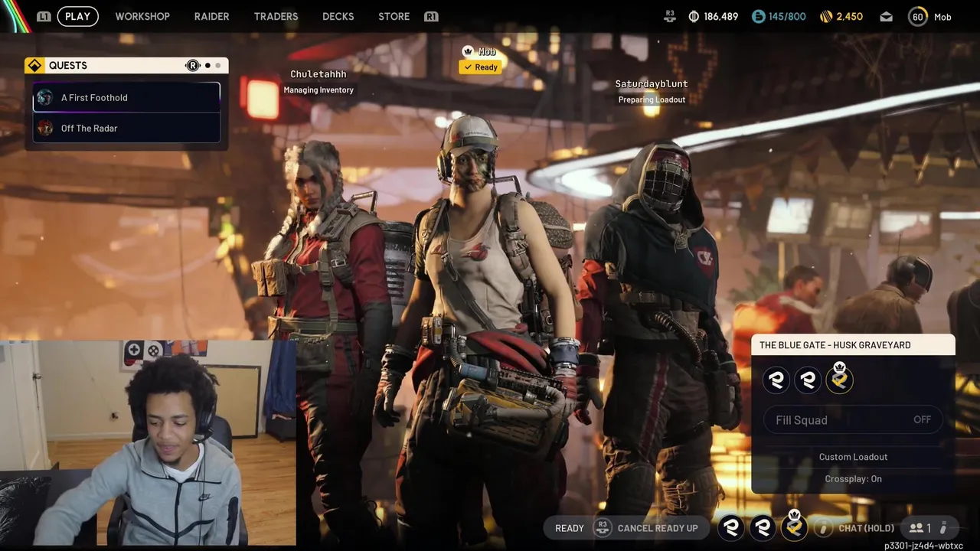Select the second page dot in Quests header
Screen dimensions: 980x551
pyautogui.click(x=207, y=66)
